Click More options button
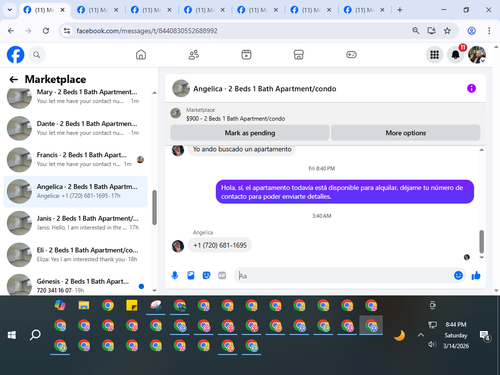The width and height of the screenshot is (500, 375). (x=406, y=133)
